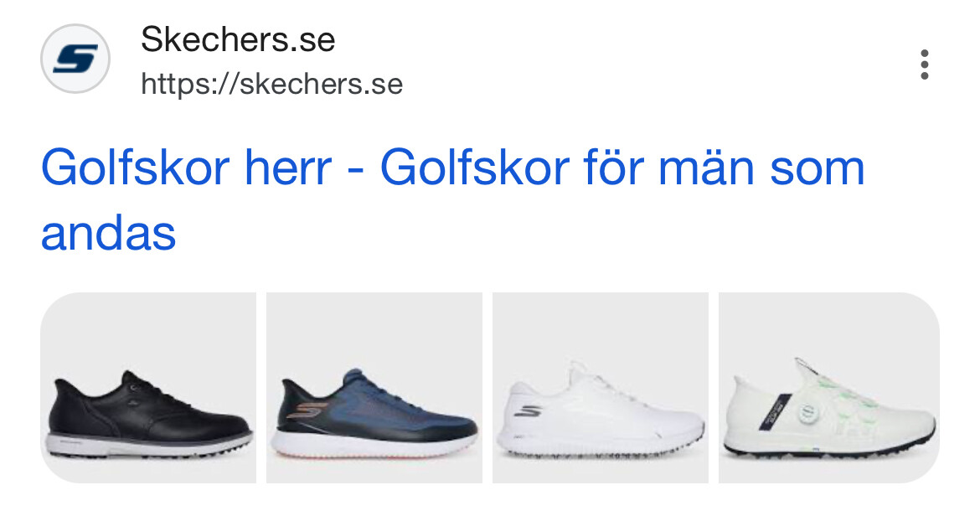Viewport: 980px width, 511px height.
Task: Click the word andas in the title
Action: 108,234
